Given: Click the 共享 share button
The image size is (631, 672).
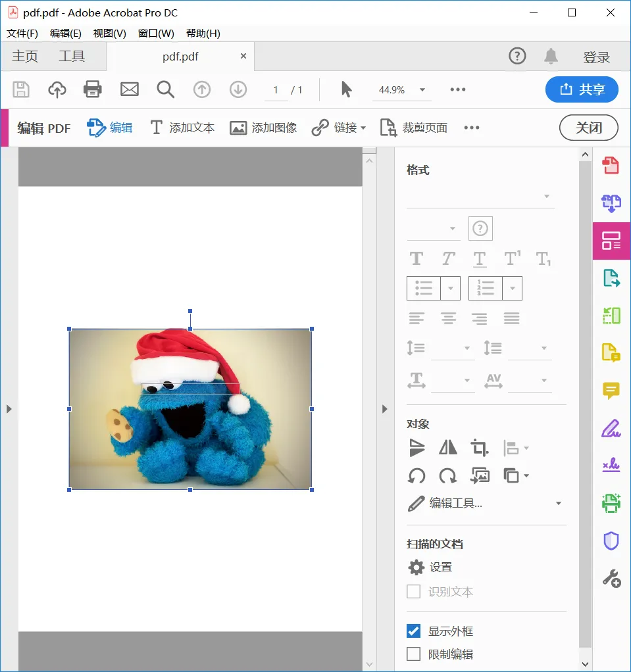Looking at the screenshot, I should [x=582, y=89].
